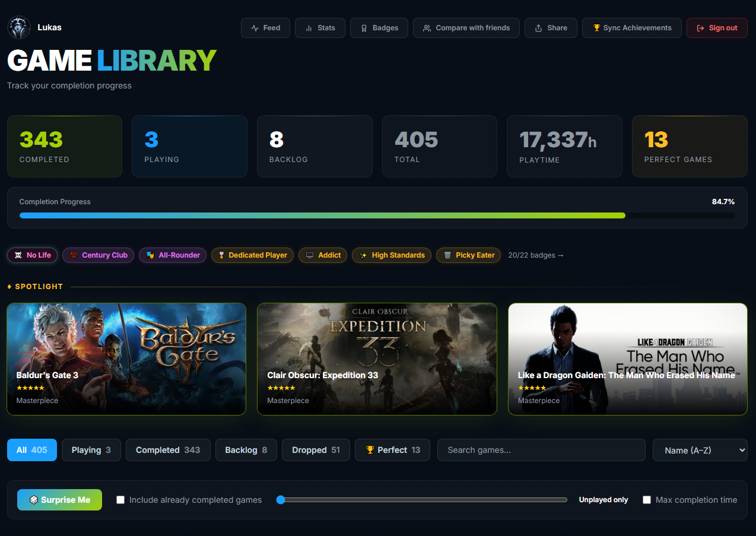Enable Include already completed games
This screenshot has height=536, width=756.
(120, 500)
